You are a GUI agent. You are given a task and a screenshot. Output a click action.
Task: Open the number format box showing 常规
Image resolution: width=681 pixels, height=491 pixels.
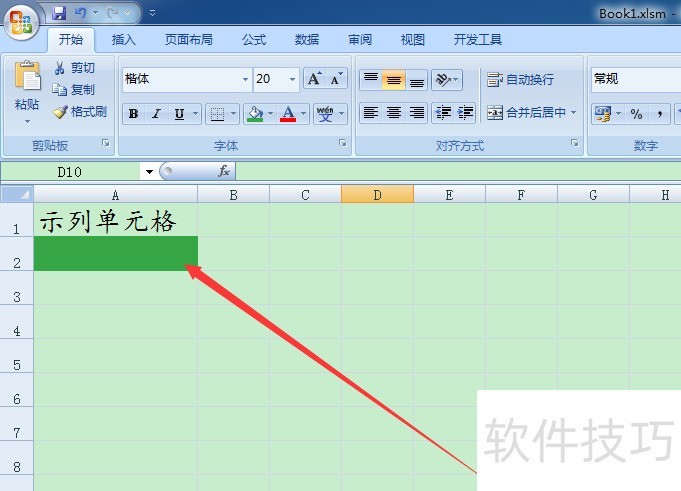coord(636,79)
